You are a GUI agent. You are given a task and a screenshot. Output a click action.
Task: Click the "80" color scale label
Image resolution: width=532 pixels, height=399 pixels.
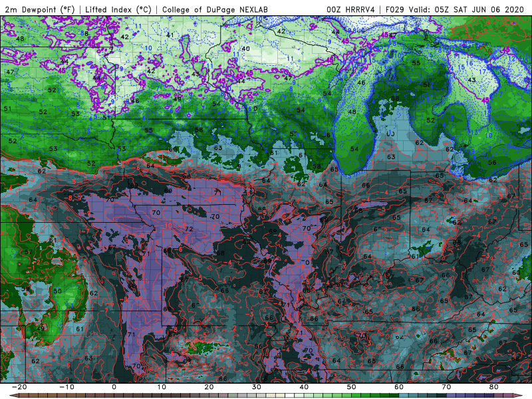(x=494, y=387)
